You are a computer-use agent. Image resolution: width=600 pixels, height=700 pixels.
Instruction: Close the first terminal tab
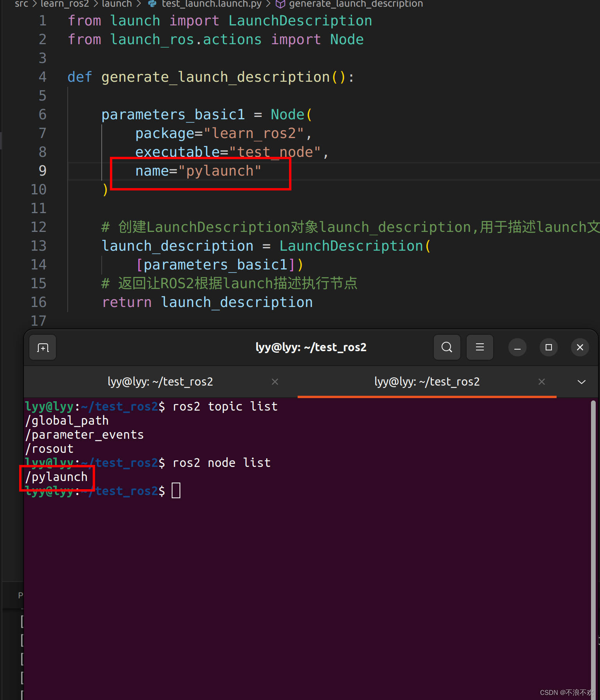[275, 382]
